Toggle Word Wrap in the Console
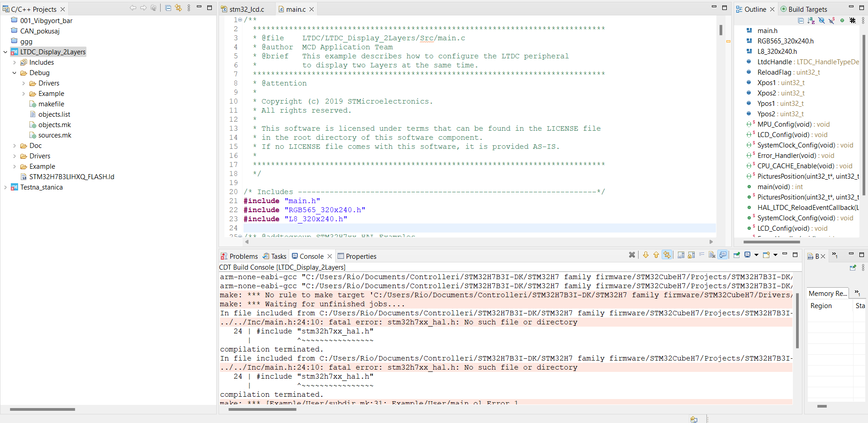Image resolution: width=868 pixels, height=423 pixels. click(x=701, y=255)
